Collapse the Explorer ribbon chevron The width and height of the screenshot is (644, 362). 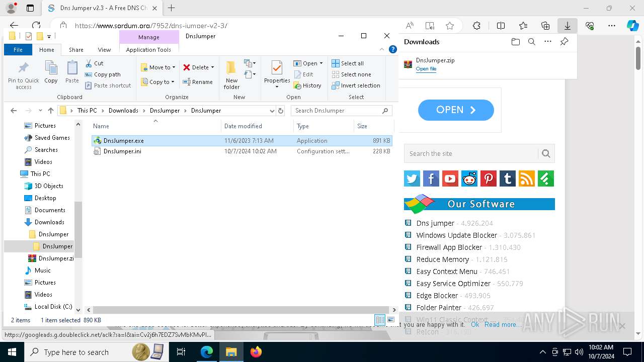click(x=382, y=49)
